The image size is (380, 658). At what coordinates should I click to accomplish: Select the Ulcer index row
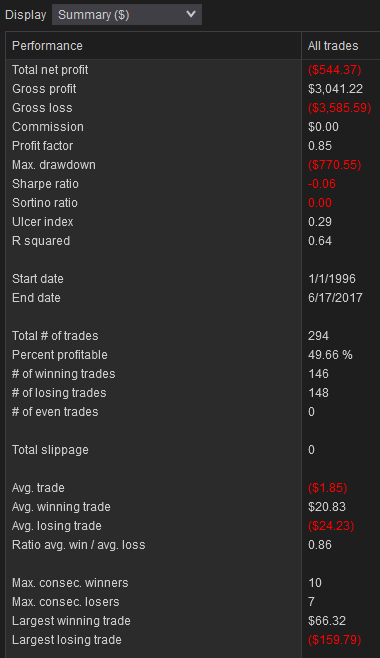click(193, 222)
